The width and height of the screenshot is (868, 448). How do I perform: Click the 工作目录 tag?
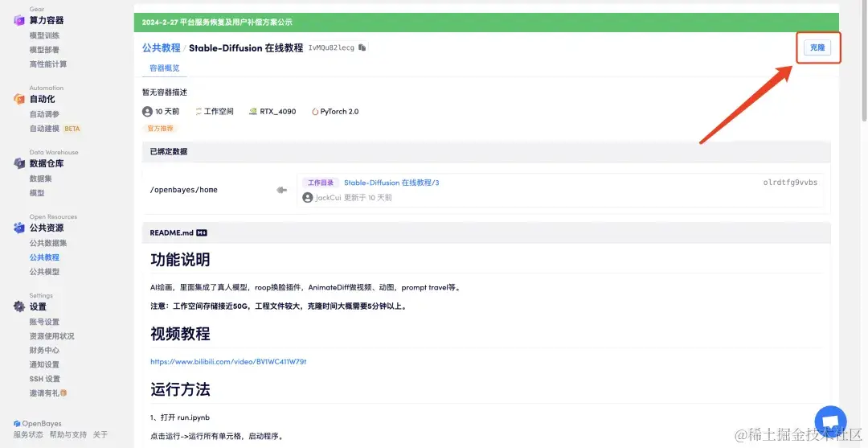(321, 183)
